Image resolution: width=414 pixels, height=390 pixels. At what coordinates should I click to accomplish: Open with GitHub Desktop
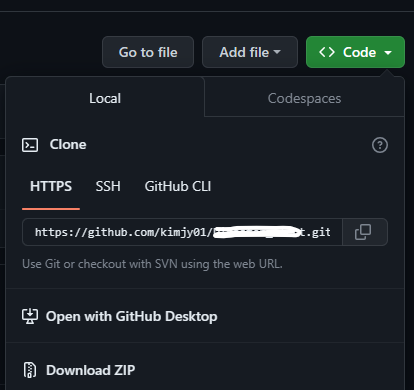coord(205,316)
